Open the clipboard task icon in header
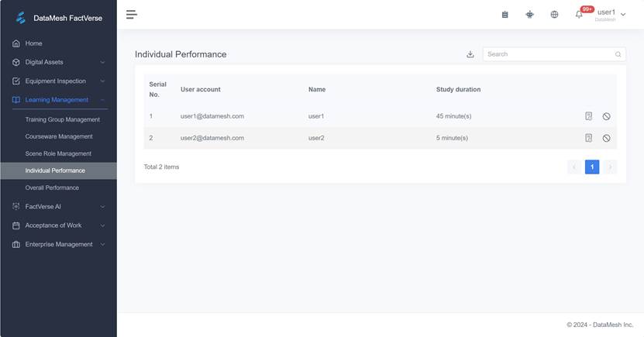 pyautogui.click(x=505, y=14)
